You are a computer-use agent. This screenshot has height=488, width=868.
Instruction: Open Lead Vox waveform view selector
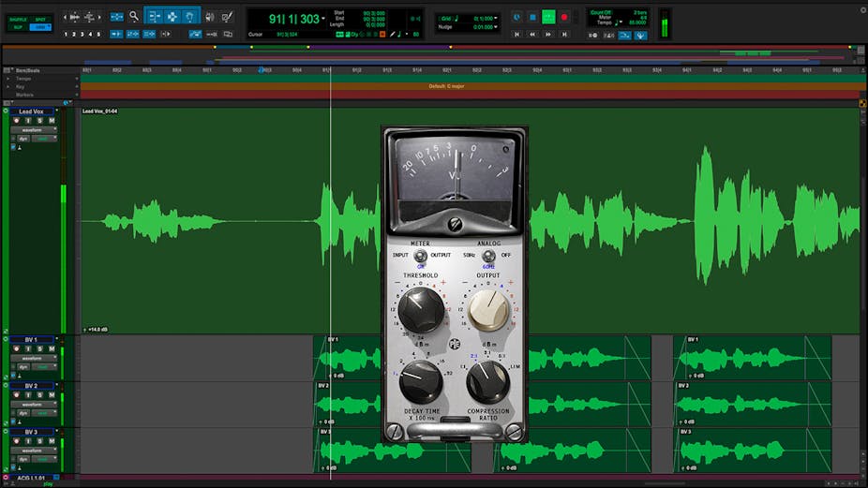[34, 129]
